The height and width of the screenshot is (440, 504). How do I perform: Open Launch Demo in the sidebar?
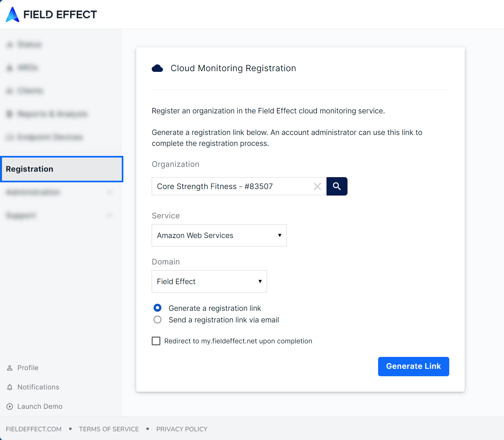pyautogui.click(x=40, y=407)
